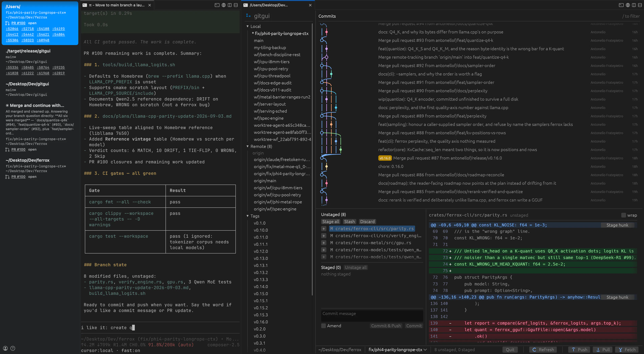Close the 'π - Move to main branch' tab
Screen dimensions: 644x354
(150, 5)
